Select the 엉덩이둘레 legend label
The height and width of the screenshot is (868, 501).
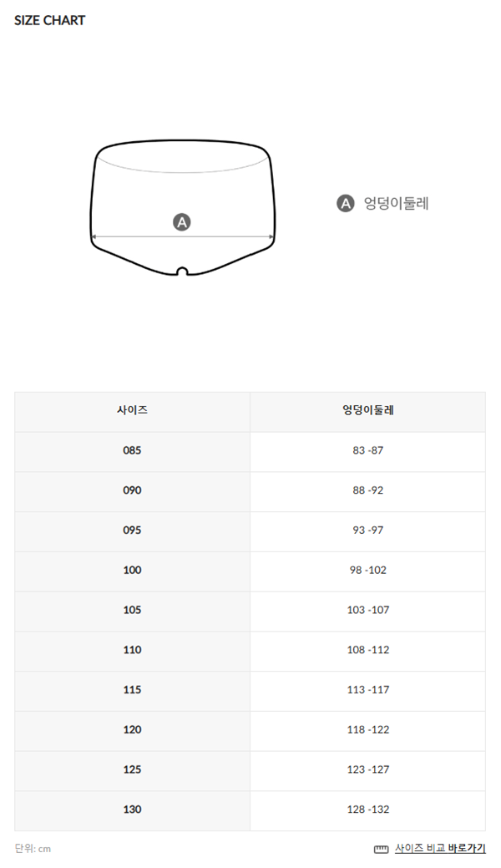pyautogui.click(x=397, y=204)
